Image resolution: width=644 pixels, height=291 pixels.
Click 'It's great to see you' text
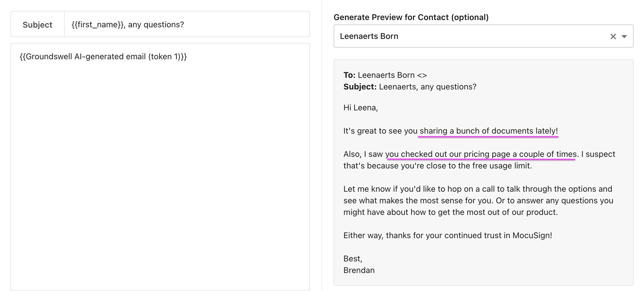[x=380, y=131]
